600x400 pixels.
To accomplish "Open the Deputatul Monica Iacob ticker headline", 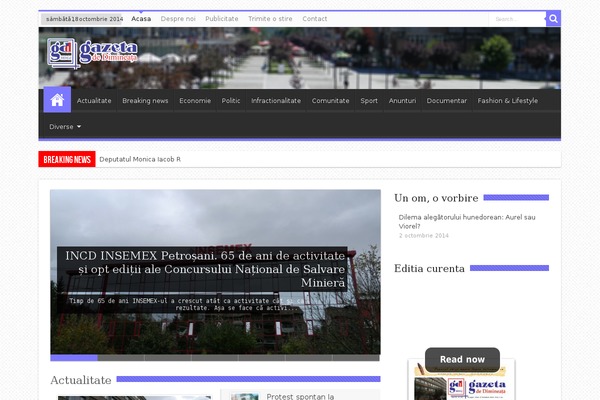I will (x=140, y=159).
